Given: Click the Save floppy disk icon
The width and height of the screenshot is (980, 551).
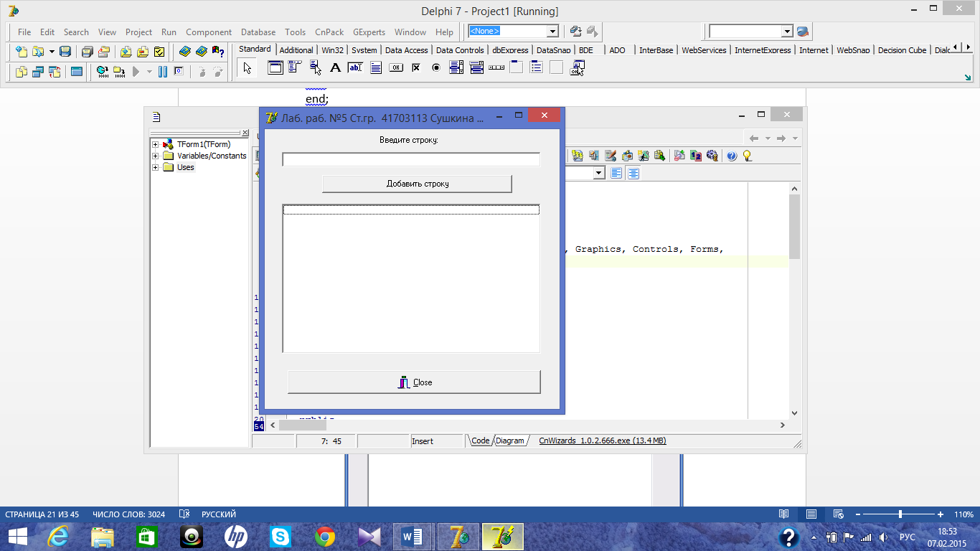Looking at the screenshot, I should point(65,52).
